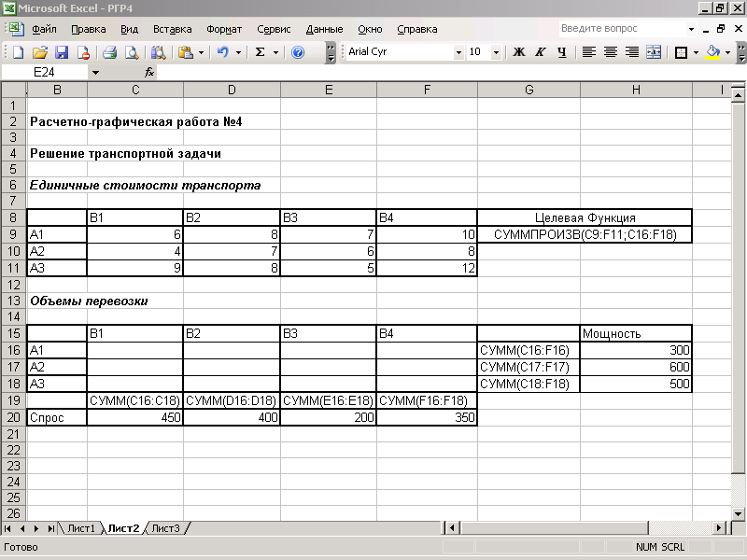Image resolution: width=747 pixels, height=560 pixels.
Task: Open the Name Box dropdown next to E24
Action: [x=95, y=73]
